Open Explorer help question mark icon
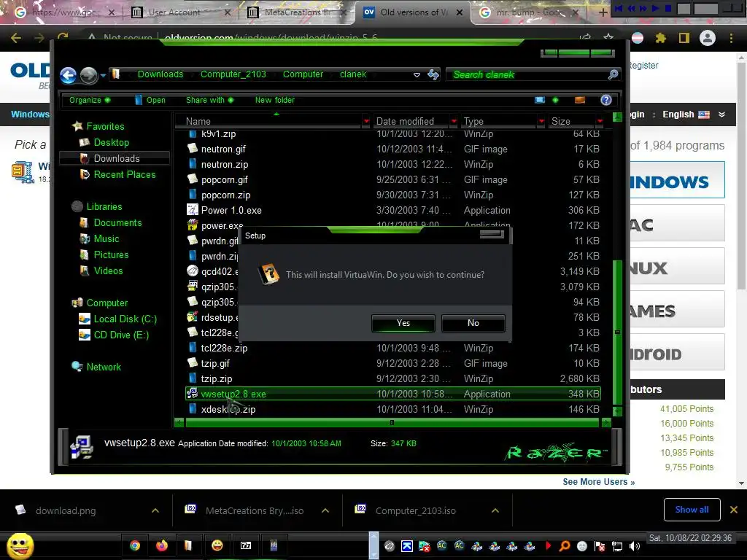Image resolution: width=747 pixels, height=560 pixels. (x=606, y=100)
